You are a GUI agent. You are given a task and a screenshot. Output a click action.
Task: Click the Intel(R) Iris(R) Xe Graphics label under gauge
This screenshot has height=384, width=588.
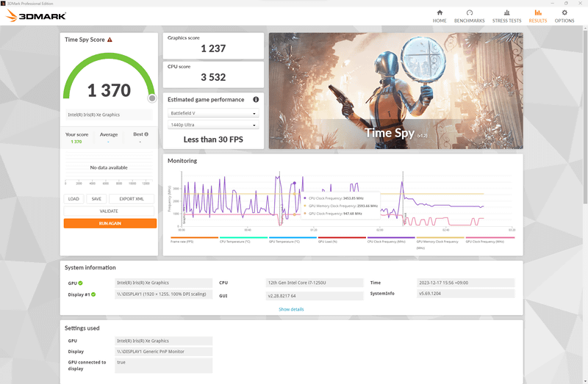point(109,115)
